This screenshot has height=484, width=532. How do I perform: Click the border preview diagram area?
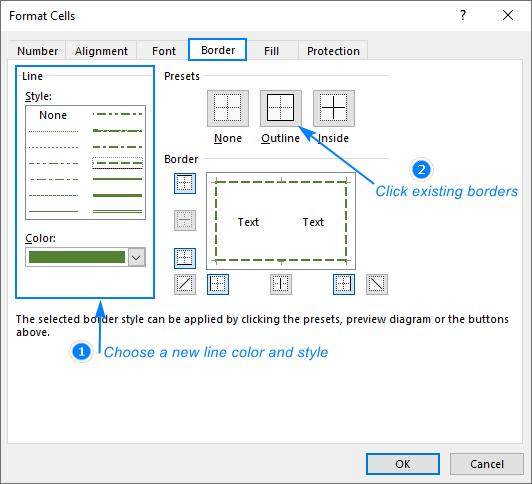(x=281, y=221)
